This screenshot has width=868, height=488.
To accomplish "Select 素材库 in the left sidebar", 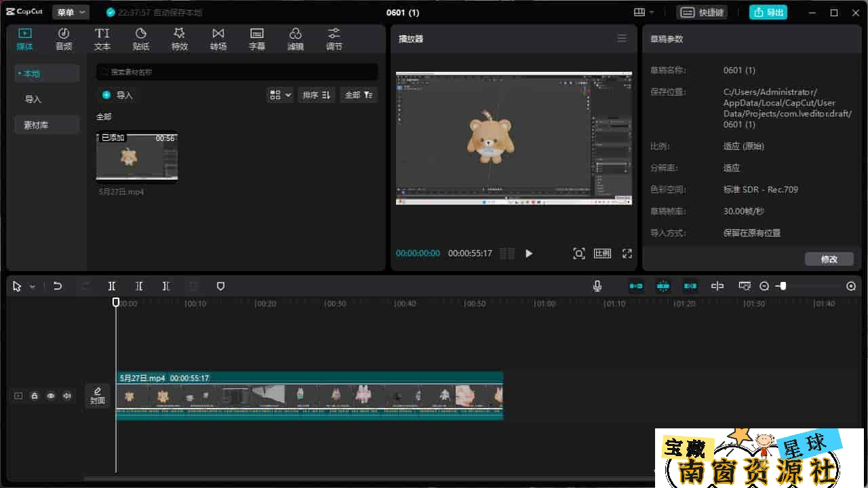I will coord(47,125).
